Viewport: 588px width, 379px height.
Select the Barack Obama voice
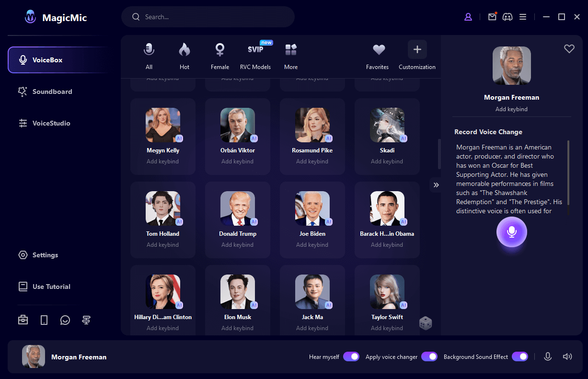coord(387,220)
